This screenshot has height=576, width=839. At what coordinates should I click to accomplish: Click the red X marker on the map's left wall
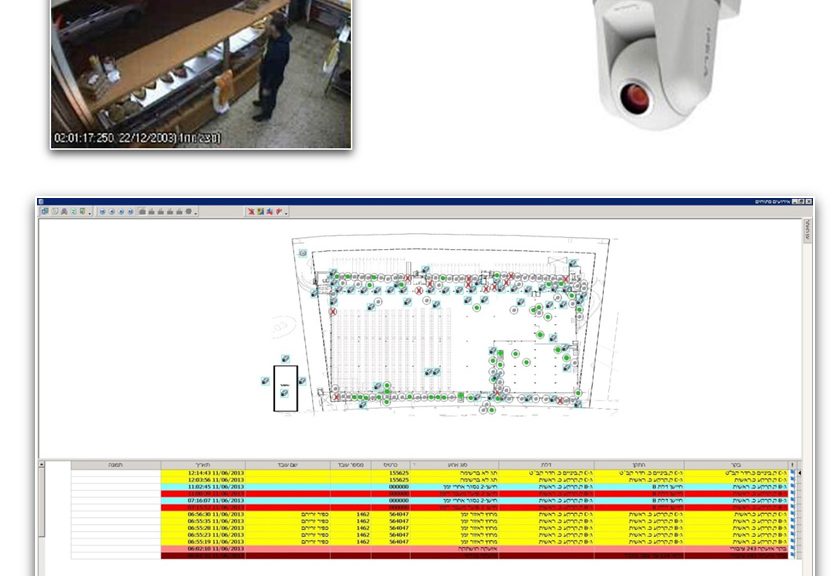[x=333, y=312]
